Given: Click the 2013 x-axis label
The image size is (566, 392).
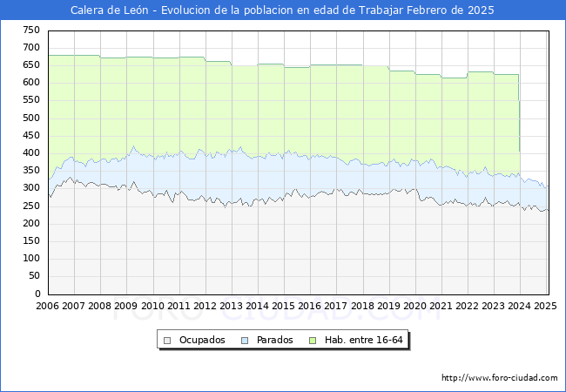Looking at the screenshot, I should 231,306.
